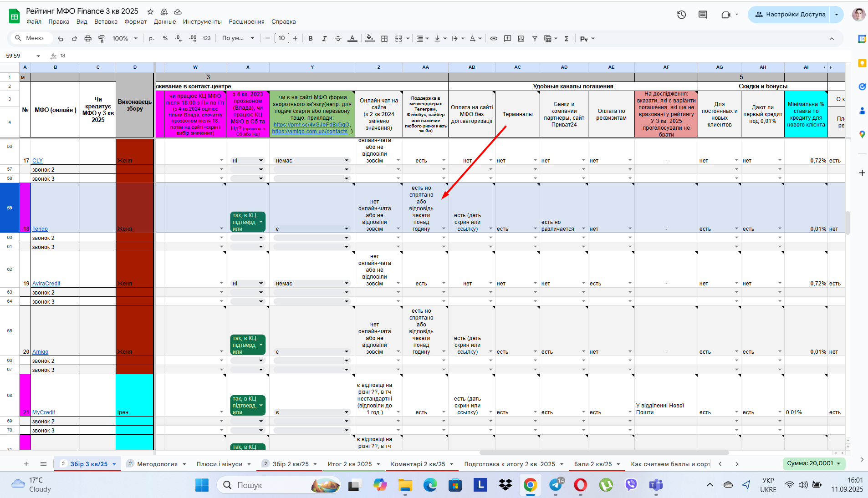Screen dimensions: 868x498
Task: Click the Print icon
Action: point(88,39)
